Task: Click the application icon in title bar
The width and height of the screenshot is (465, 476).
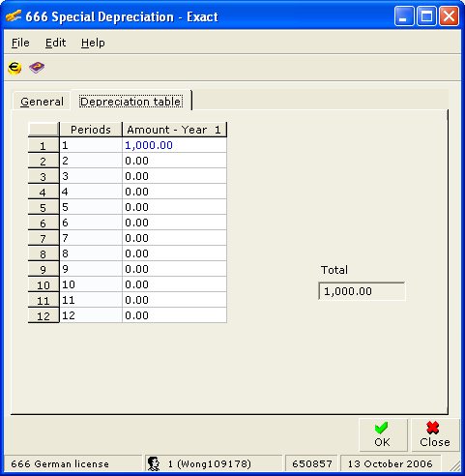Action: coord(14,15)
